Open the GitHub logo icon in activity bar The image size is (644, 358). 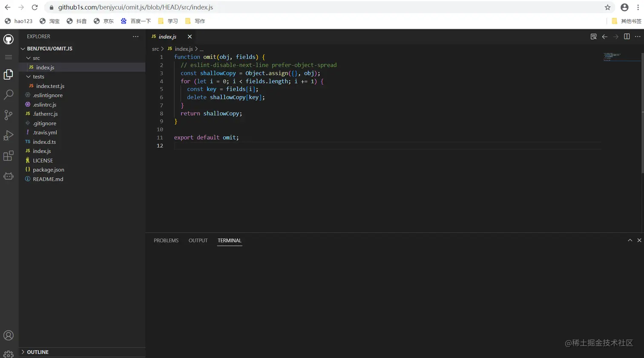(9, 40)
